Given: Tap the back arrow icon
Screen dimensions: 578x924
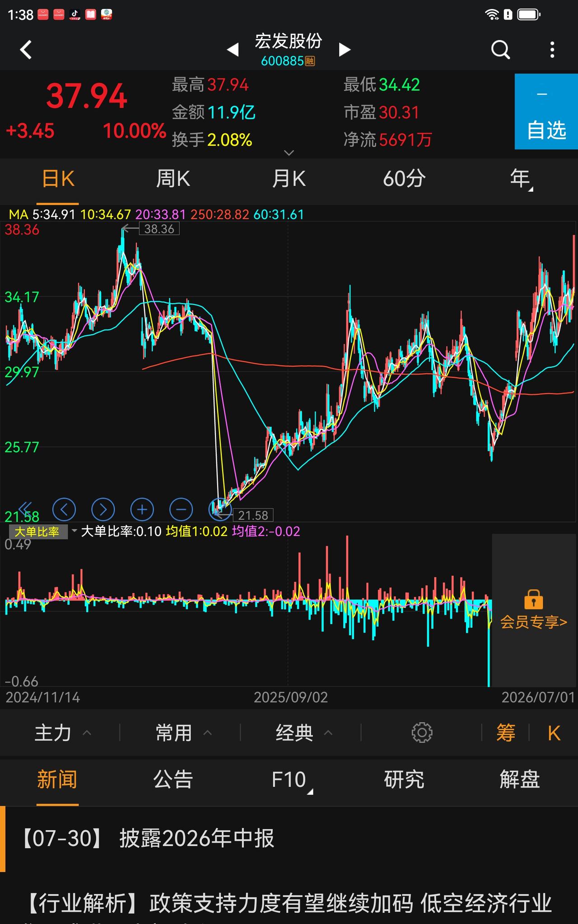Looking at the screenshot, I should (26, 50).
